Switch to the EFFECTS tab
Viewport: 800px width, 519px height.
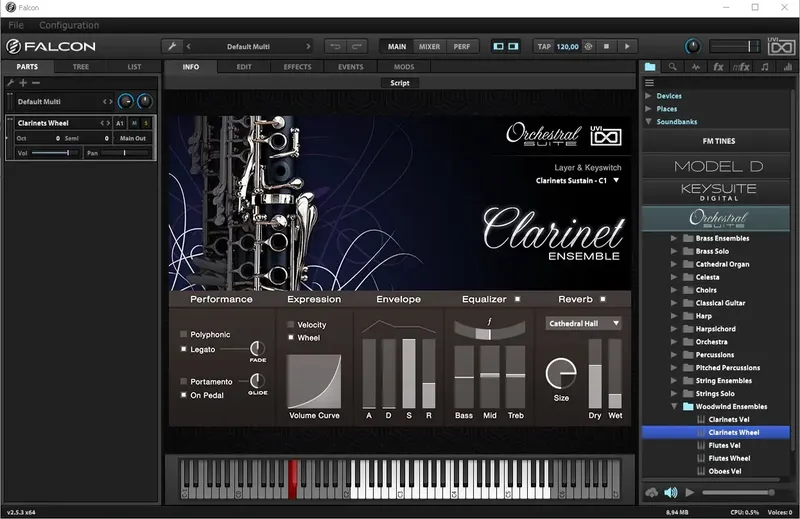(297, 67)
